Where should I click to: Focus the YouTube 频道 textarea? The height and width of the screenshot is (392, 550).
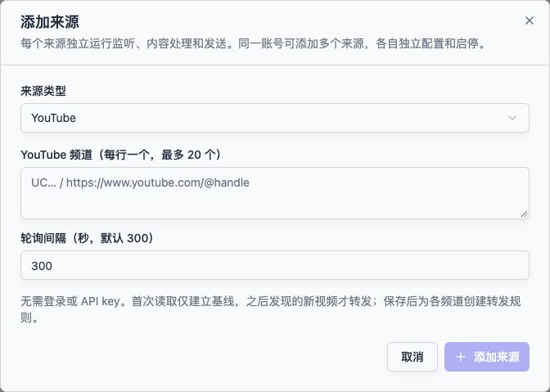tap(275, 193)
